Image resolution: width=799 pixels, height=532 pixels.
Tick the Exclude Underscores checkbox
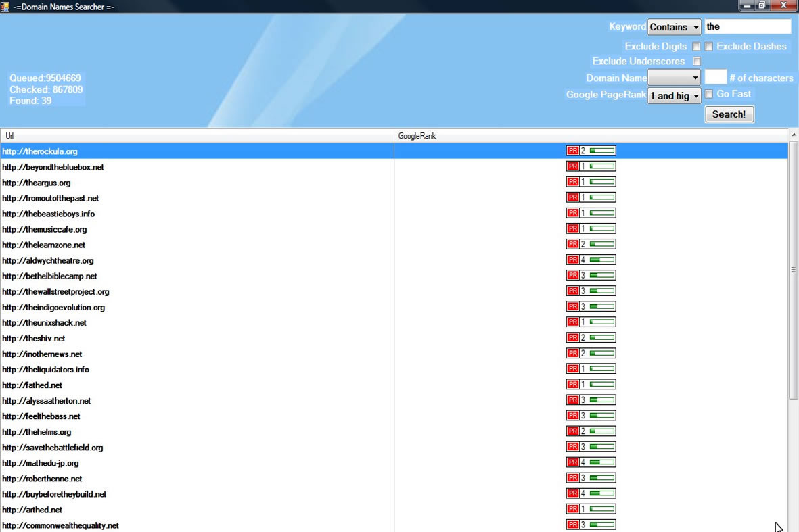click(697, 61)
